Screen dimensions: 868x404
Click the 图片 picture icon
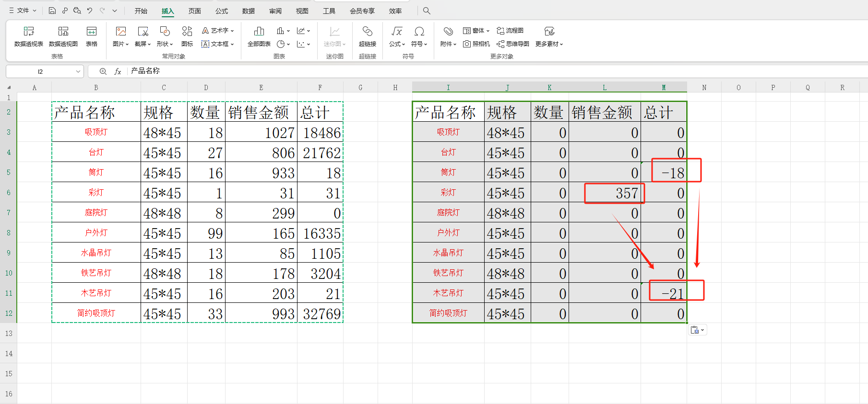[121, 32]
